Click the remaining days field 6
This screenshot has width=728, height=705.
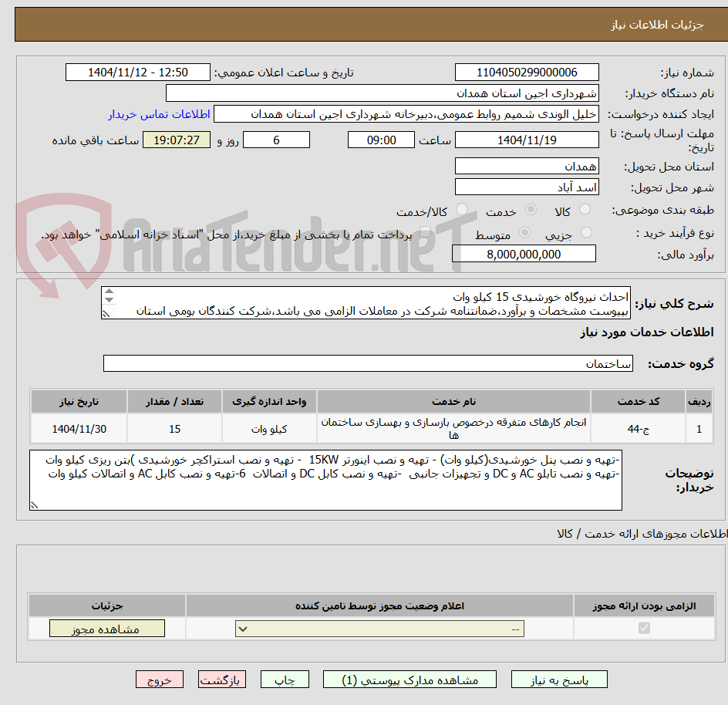[276, 140]
